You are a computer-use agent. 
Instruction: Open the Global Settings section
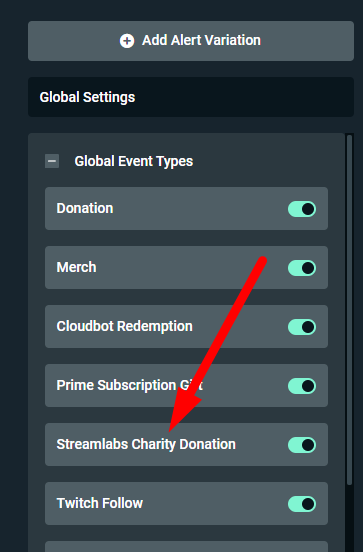[x=191, y=97]
